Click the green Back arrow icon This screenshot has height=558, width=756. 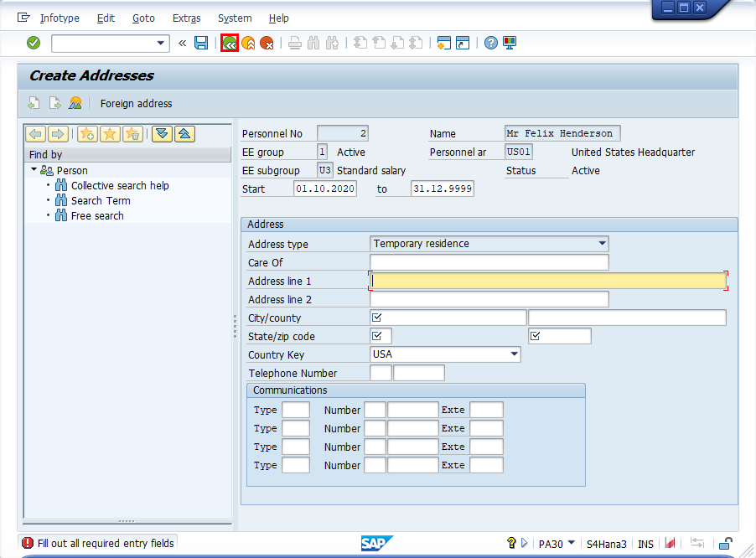[230, 43]
